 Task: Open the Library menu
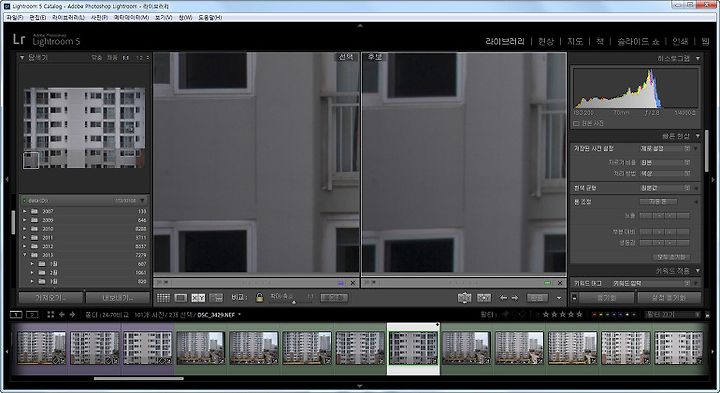coord(68,17)
